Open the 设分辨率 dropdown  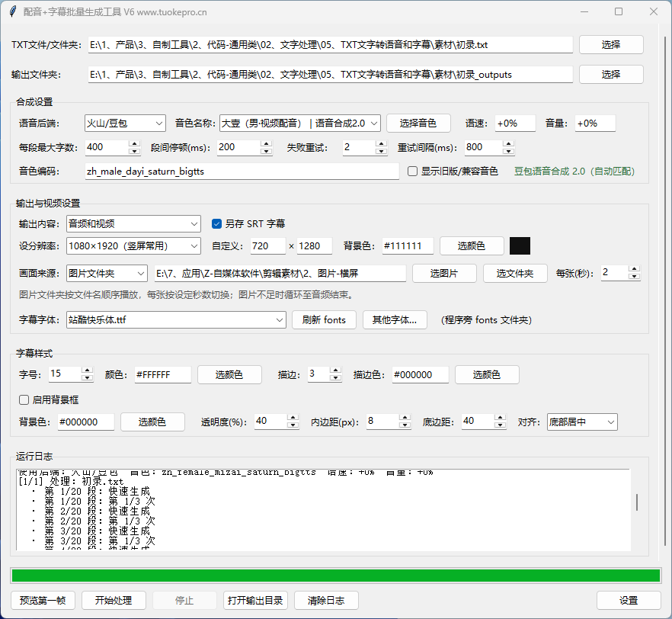click(133, 246)
